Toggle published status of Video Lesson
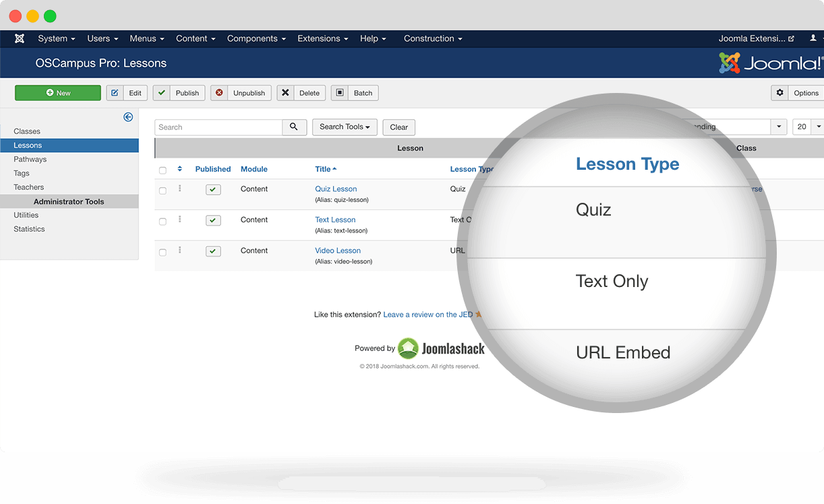 pyautogui.click(x=213, y=252)
